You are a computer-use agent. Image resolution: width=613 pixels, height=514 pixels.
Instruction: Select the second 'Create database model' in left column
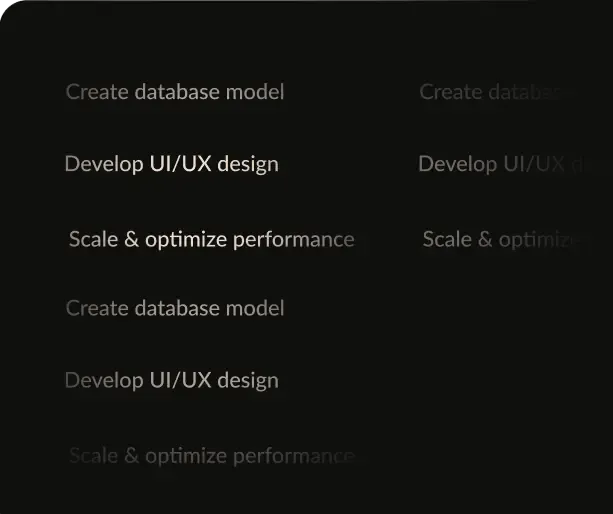click(175, 308)
